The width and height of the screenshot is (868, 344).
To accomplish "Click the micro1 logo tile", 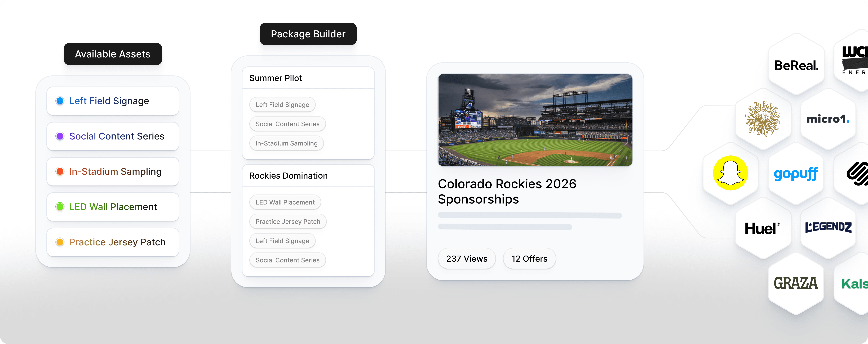I will [828, 119].
